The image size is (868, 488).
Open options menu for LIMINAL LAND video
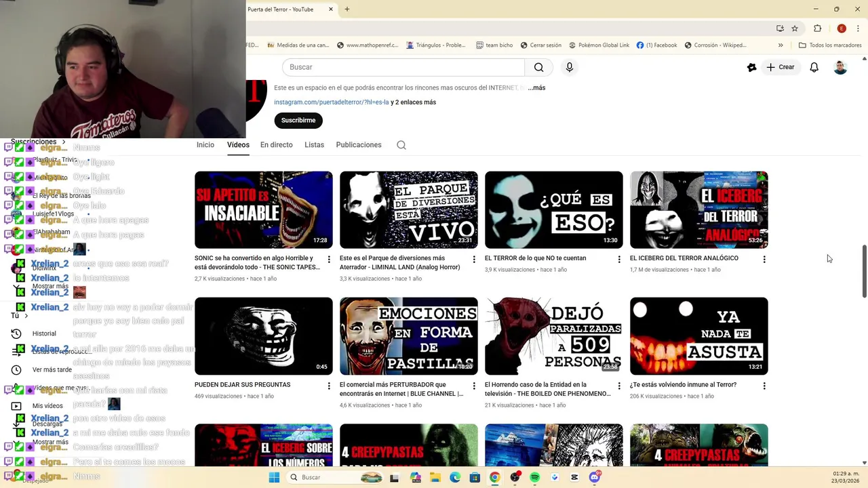click(474, 260)
